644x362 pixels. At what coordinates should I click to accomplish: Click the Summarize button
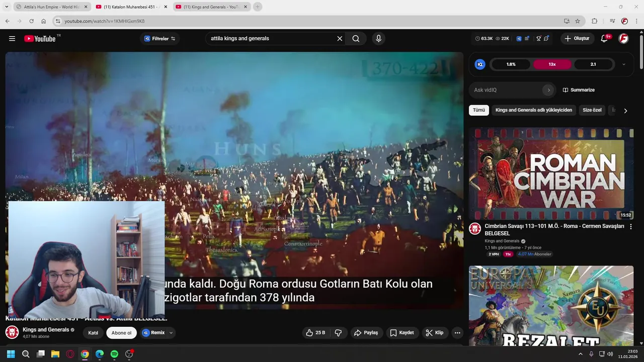(x=579, y=90)
